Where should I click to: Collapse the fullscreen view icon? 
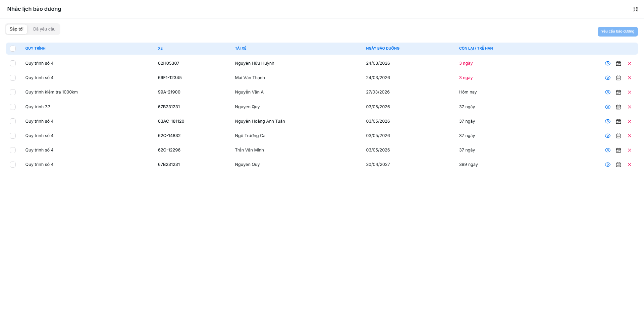point(635,9)
